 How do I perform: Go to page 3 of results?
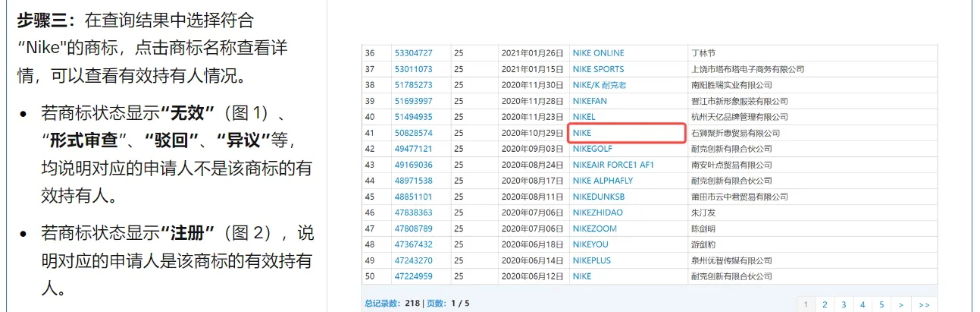tap(843, 304)
